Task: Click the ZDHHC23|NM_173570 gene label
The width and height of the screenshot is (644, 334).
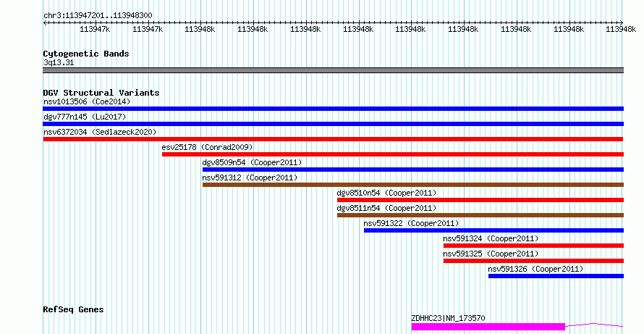Action: [448, 318]
